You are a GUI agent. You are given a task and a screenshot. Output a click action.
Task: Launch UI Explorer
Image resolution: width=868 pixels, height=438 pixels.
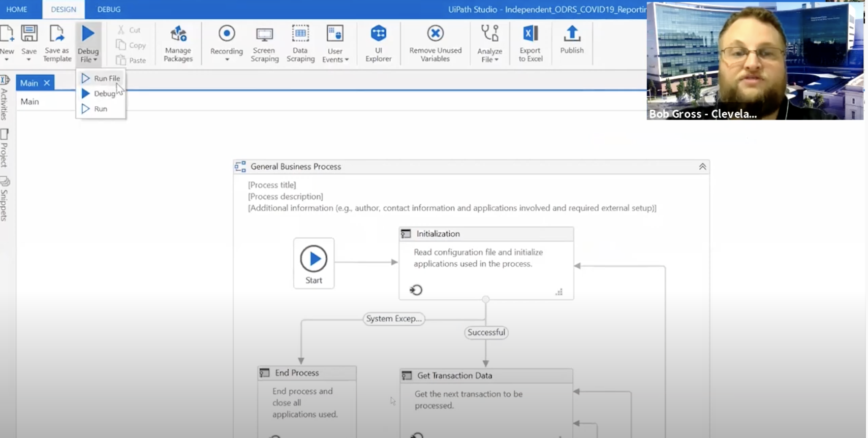coord(379,44)
